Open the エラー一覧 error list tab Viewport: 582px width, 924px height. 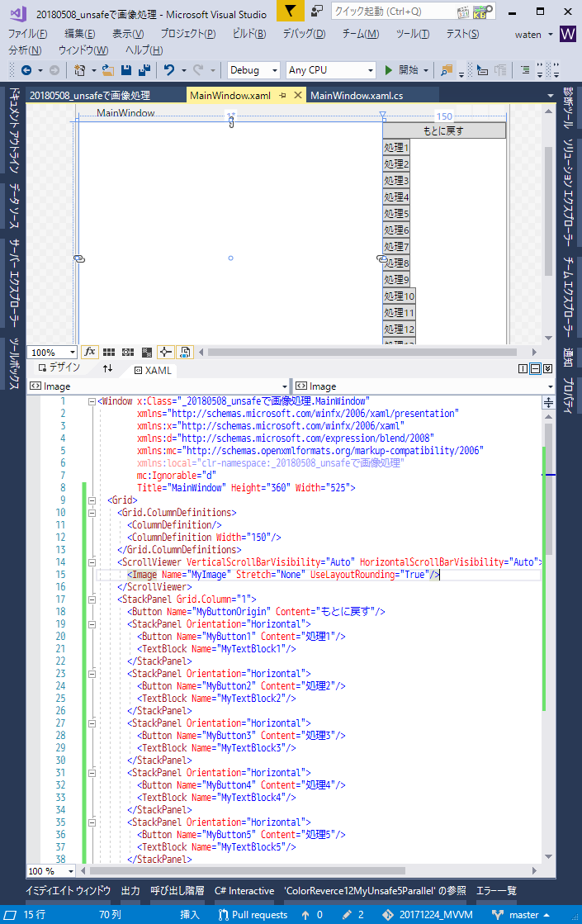point(496,890)
